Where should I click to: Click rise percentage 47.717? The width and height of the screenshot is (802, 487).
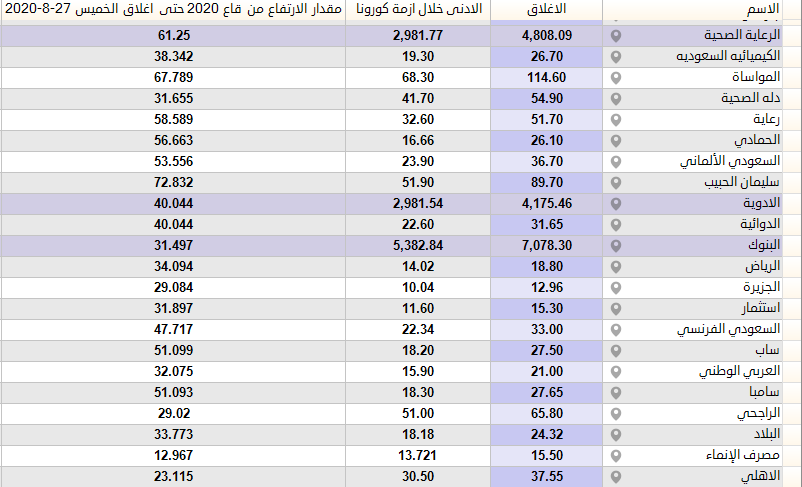pos(173,329)
